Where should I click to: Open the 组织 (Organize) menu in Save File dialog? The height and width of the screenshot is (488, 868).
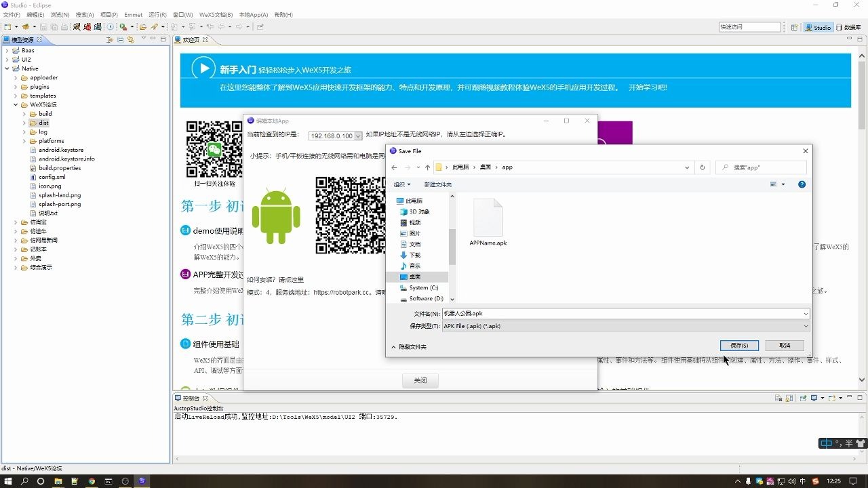coord(402,184)
